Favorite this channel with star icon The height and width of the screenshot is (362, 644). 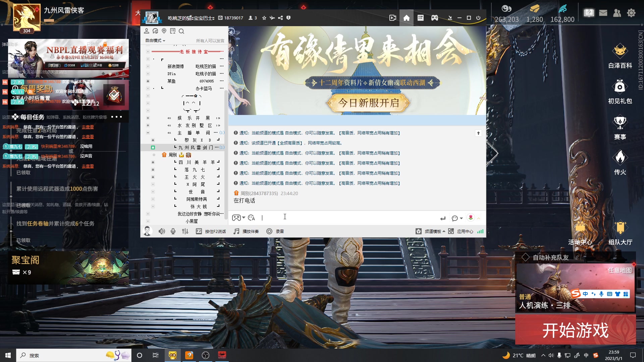point(264,18)
